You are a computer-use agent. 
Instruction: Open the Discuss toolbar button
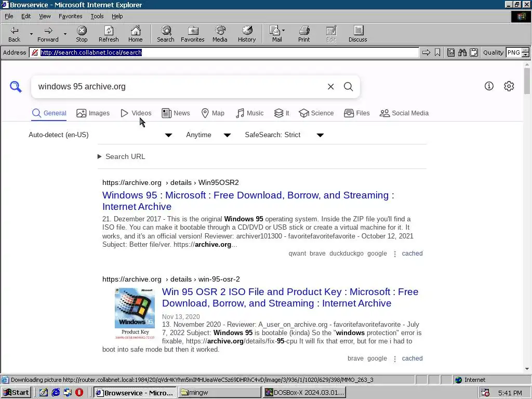(357, 34)
